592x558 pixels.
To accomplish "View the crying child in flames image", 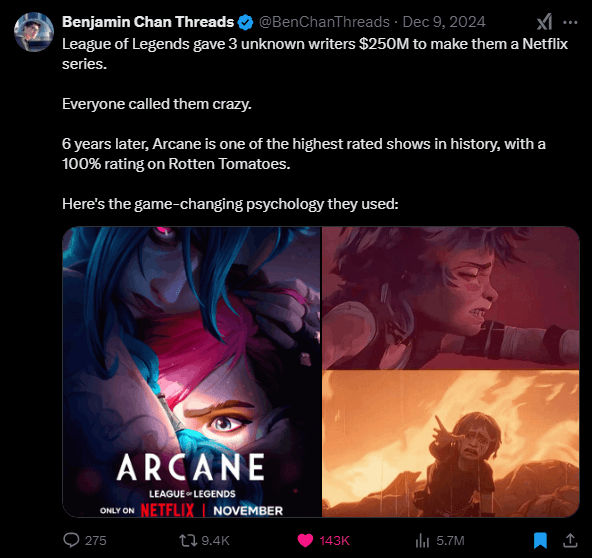I will click(451, 444).
